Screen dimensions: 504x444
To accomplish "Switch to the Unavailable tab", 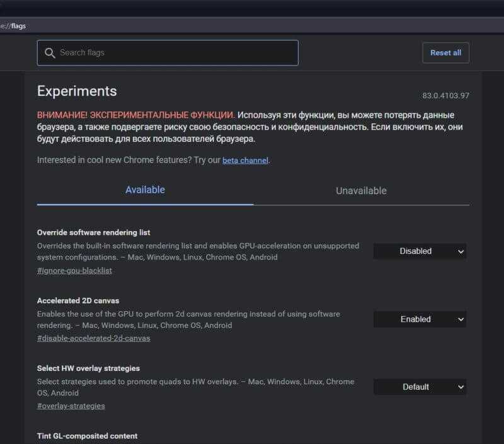I will [361, 191].
